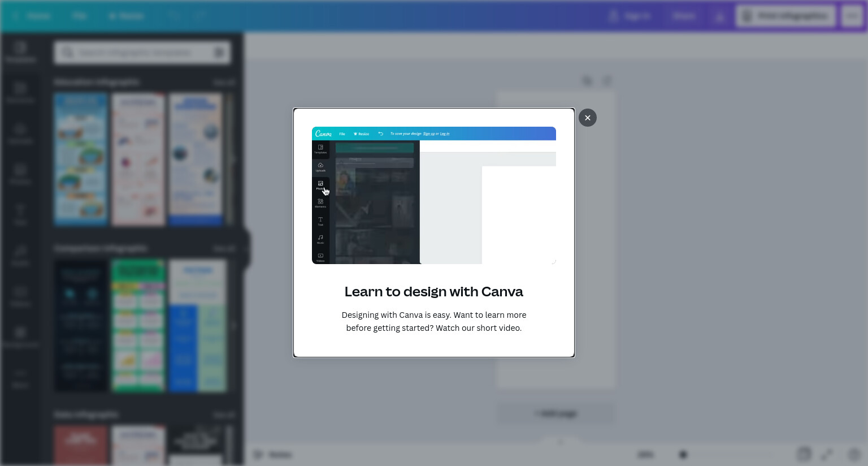868x466 pixels.
Task: Click the heading 'Learn to design with Canva'
Action: pyautogui.click(x=434, y=291)
